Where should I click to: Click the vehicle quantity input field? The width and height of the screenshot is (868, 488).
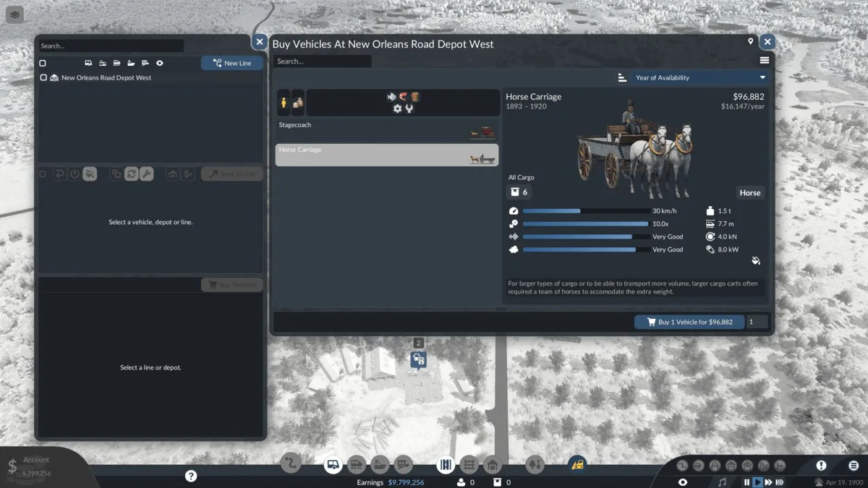(x=757, y=322)
